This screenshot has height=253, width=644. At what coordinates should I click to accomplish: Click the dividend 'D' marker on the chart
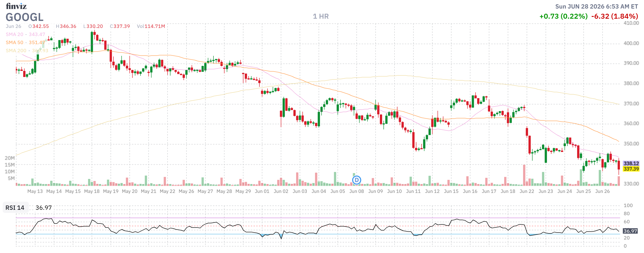coord(356,180)
